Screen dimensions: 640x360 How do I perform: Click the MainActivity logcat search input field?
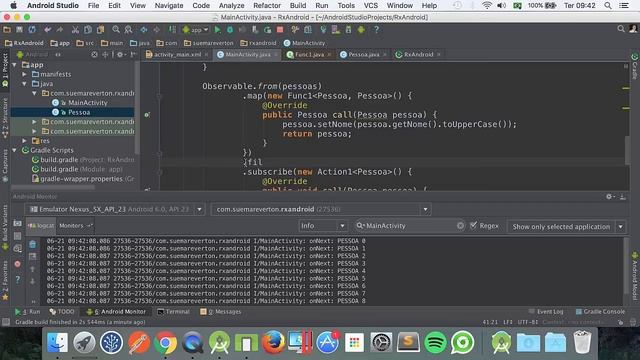pos(410,226)
